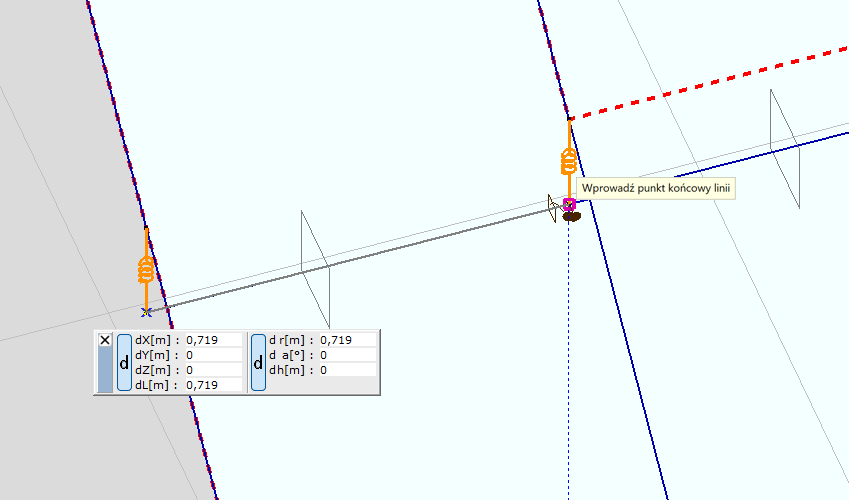Image resolution: width=849 pixels, height=500 pixels.
Task: Click the dh[m] value field
Action: coord(348,371)
